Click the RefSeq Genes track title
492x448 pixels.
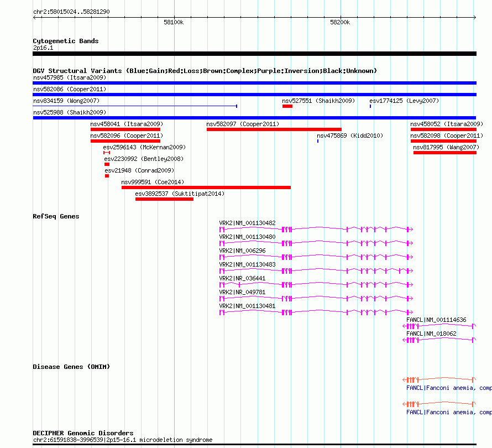point(56,216)
